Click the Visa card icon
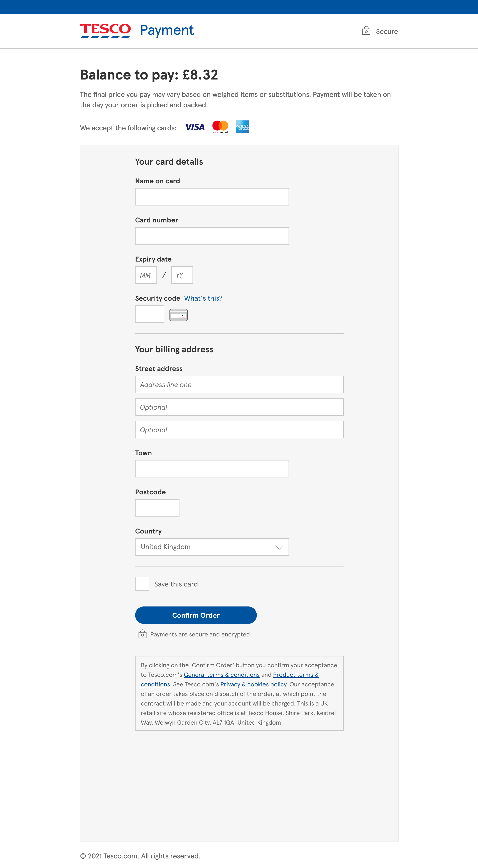The image size is (478, 868). point(194,127)
